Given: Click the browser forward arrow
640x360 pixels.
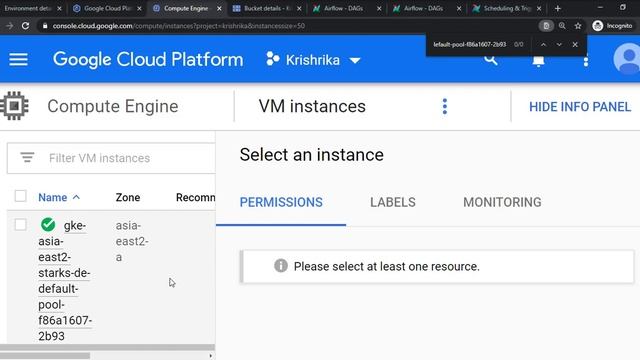Looking at the screenshot, I should point(9,26).
